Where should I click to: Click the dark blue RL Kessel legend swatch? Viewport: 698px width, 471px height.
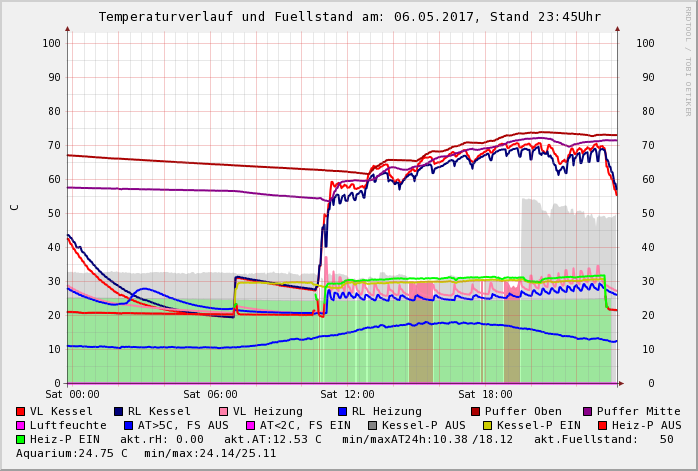[118, 411]
